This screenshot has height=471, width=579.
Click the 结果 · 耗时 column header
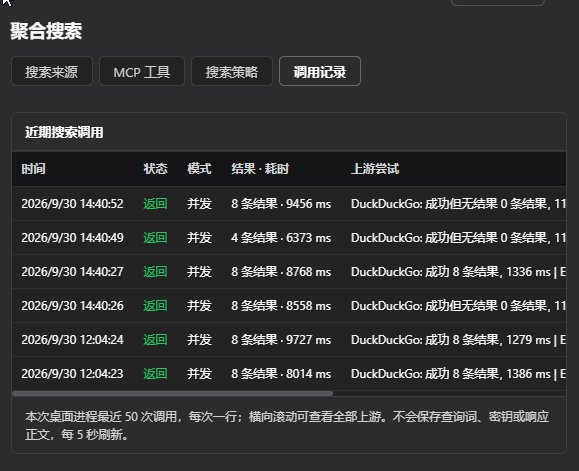click(260, 169)
